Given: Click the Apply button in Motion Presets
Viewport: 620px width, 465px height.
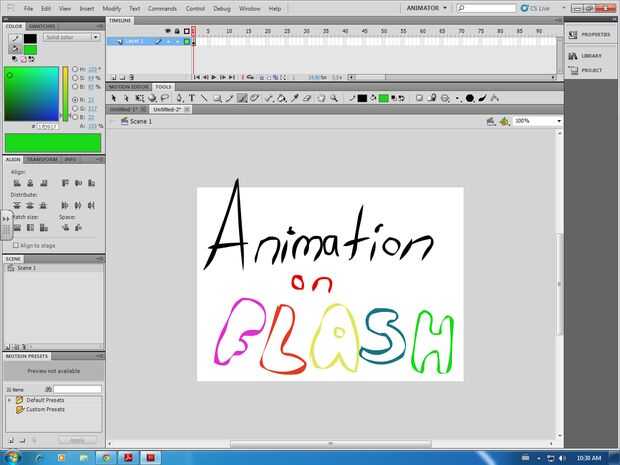Looking at the screenshot, I should click(x=77, y=440).
